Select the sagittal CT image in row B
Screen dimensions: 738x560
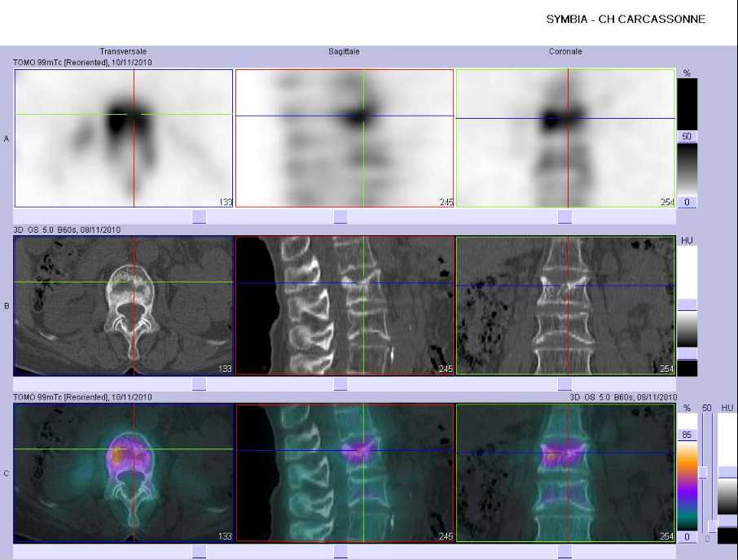[x=345, y=305]
